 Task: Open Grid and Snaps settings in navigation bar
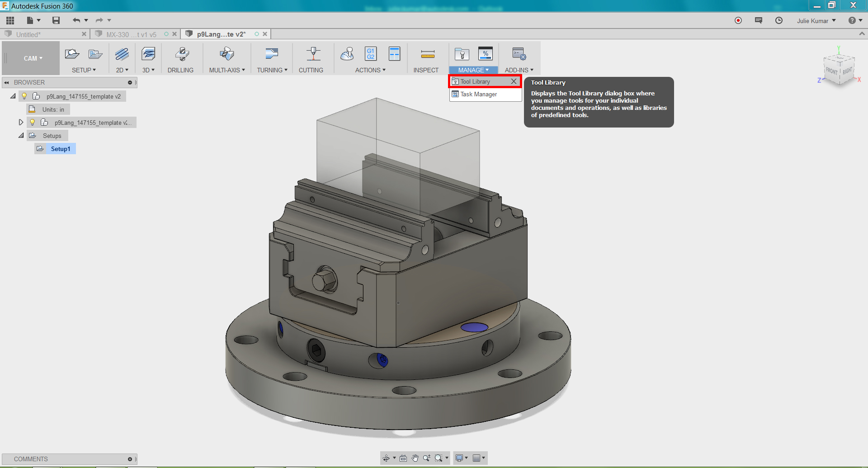479,458
